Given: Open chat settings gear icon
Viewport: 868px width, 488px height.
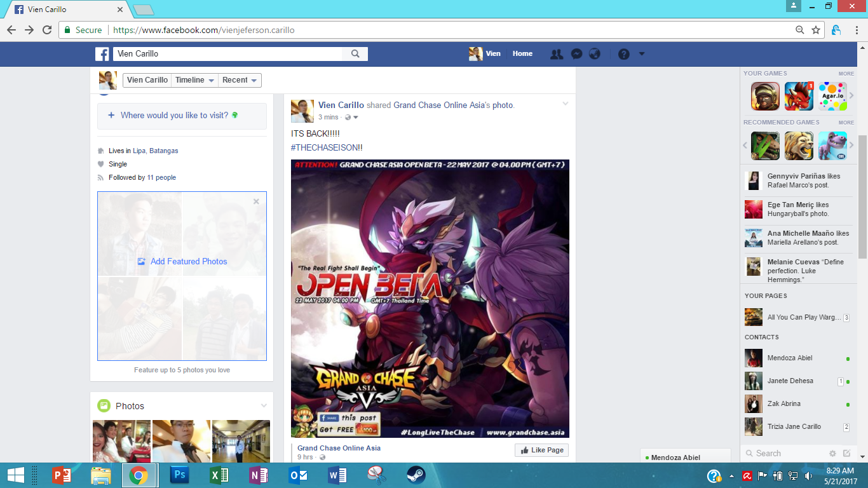Looking at the screenshot, I should pyautogui.click(x=832, y=453).
